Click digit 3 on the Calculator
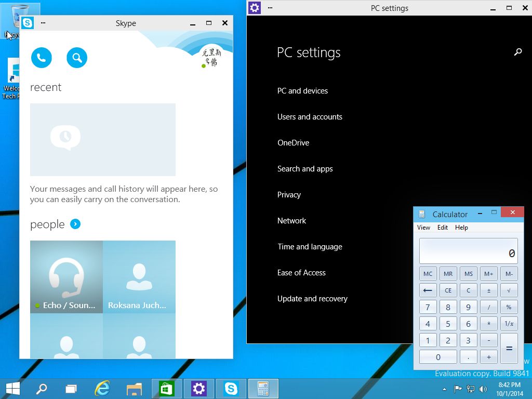This screenshot has width=532, height=399. tap(469, 340)
